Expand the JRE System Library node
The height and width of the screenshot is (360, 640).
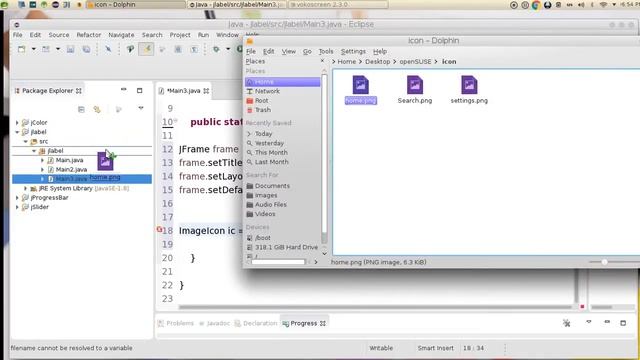[25, 188]
